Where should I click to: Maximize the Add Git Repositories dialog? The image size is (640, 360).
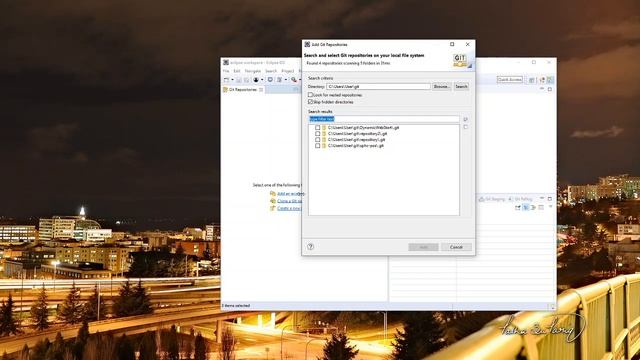452,44
